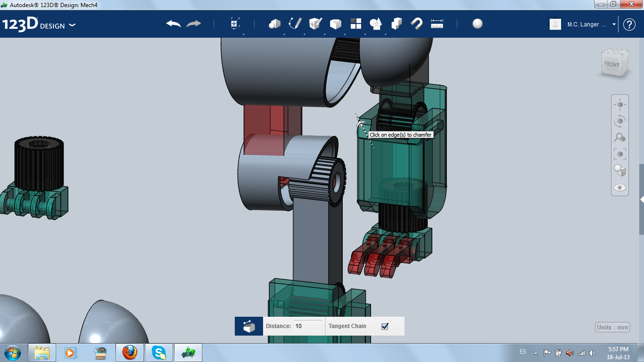Open Firefox from the taskbar
This screenshot has height=362, width=644.
130,353
